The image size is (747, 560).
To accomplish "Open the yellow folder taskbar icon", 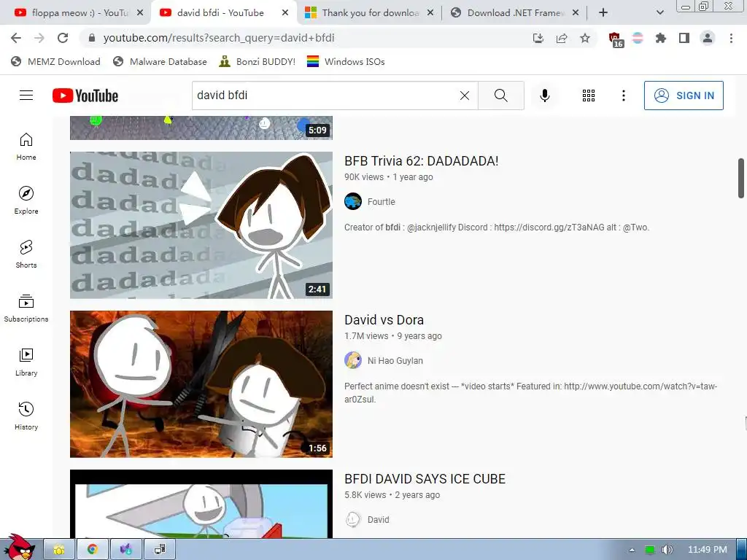I will 59,549.
